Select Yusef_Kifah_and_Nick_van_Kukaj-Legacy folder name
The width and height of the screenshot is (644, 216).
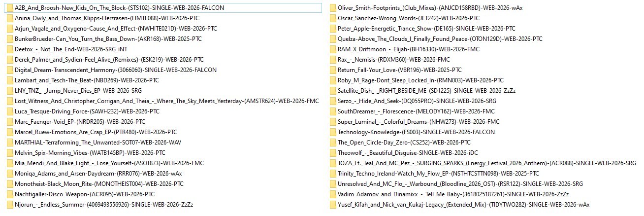(x=463, y=205)
